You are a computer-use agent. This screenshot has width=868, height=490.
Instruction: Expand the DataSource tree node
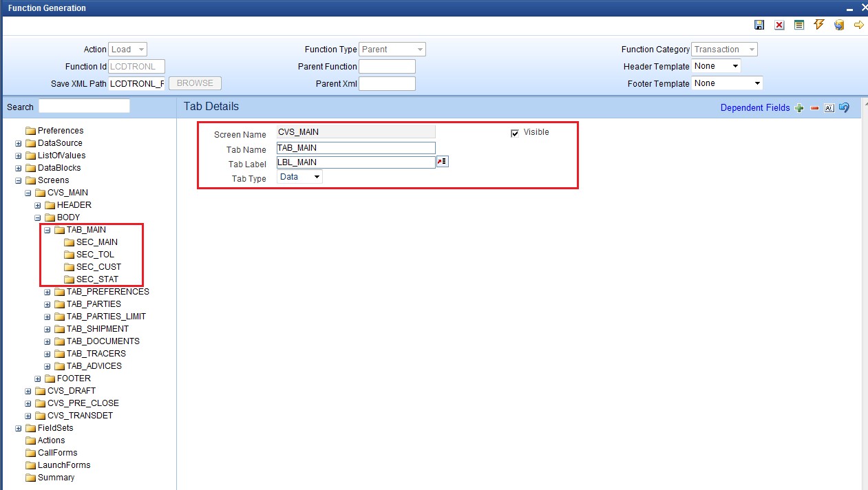[x=19, y=143]
